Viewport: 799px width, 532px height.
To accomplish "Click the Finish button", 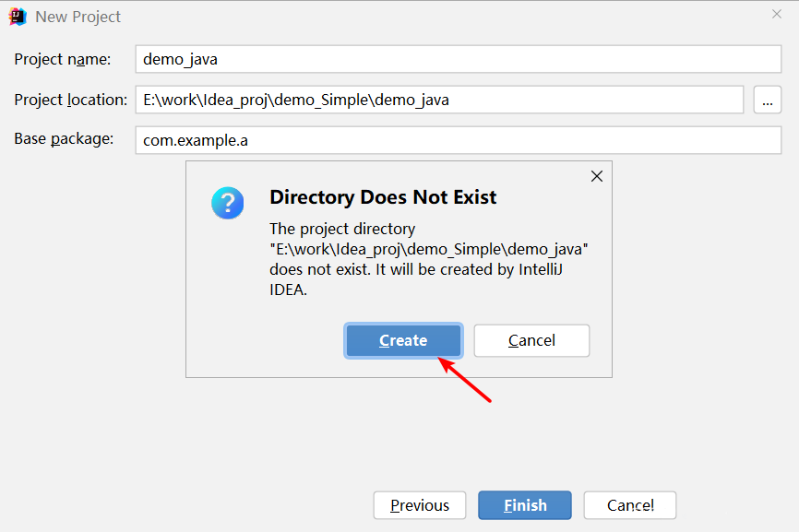I will click(x=525, y=505).
